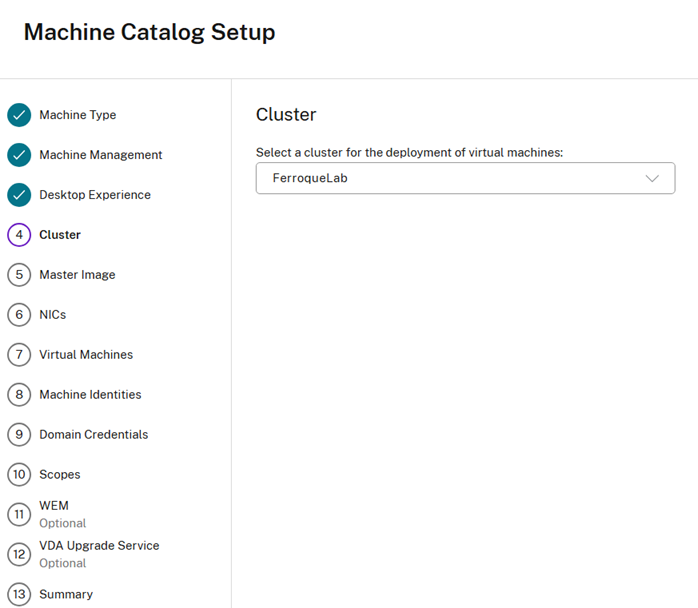Screen dimensions: 698x608
Task: Return to the Machine Type step label
Action: 77,115
